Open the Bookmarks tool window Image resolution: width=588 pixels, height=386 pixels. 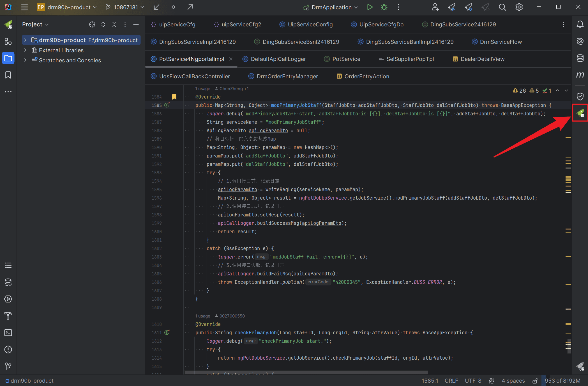(x=8, y=75)
